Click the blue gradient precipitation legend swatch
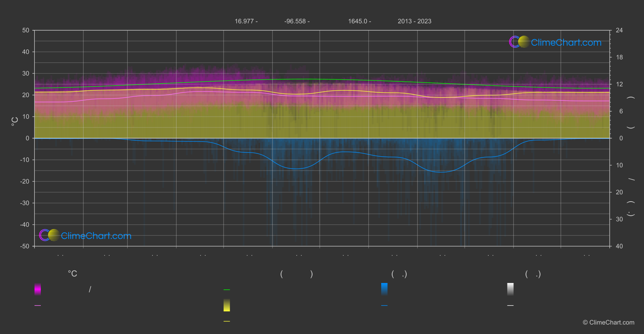This screenshot has height=334, width=644. pos(384,289)
